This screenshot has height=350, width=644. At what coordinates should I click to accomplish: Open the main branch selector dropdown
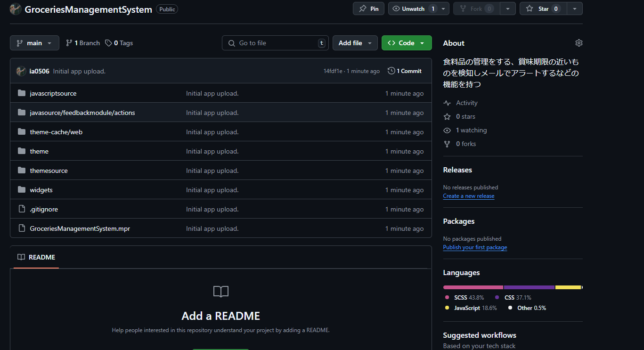(x=34, y=42)
